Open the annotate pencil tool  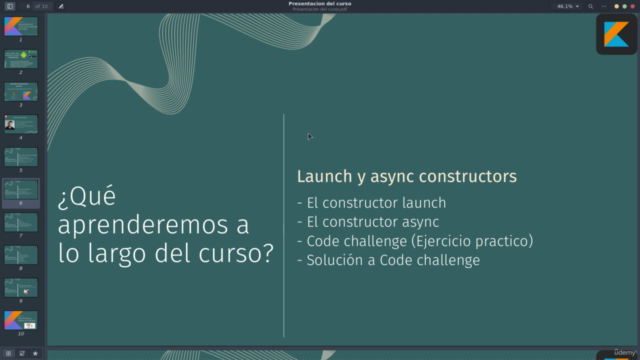[61, 6]
